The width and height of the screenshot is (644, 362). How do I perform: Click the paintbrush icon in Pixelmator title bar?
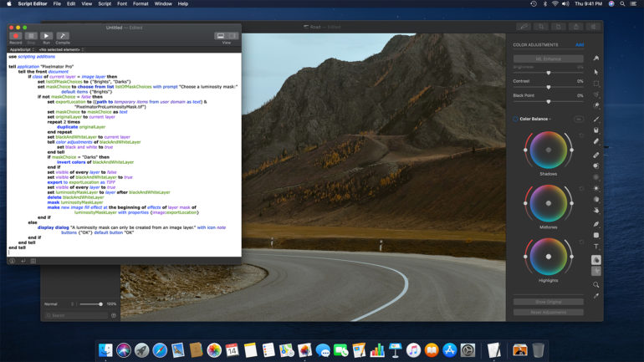[x=524, y=27]
